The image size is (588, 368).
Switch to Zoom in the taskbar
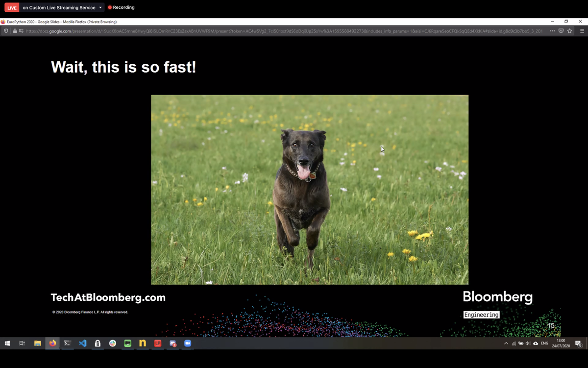pyautogui.click(x=188, y=343)
